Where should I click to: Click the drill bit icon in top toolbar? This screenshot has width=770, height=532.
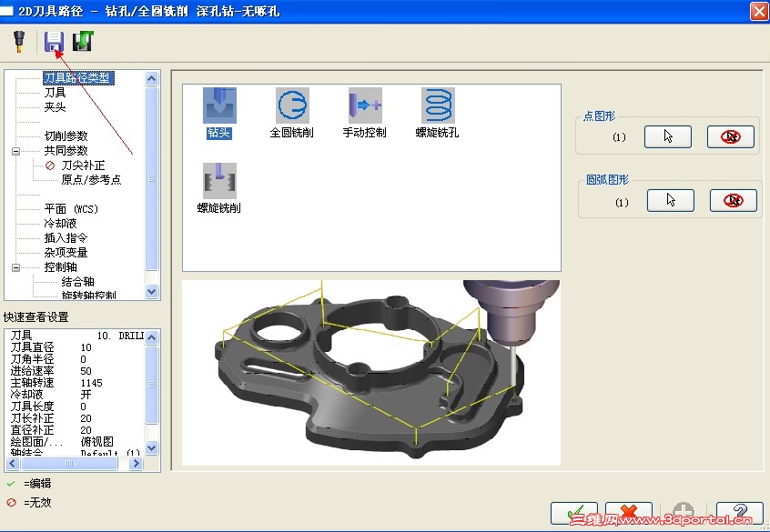point(18,40)
